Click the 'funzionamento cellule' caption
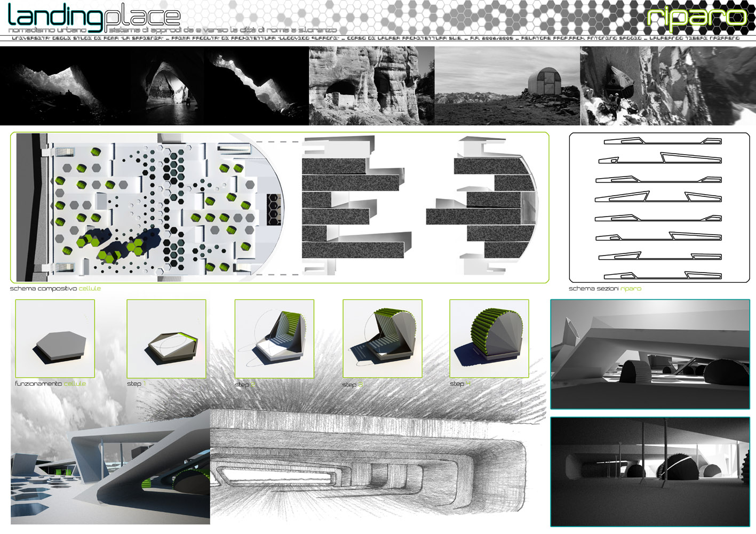Screen dimensions: 756x534 pos(50,384)
